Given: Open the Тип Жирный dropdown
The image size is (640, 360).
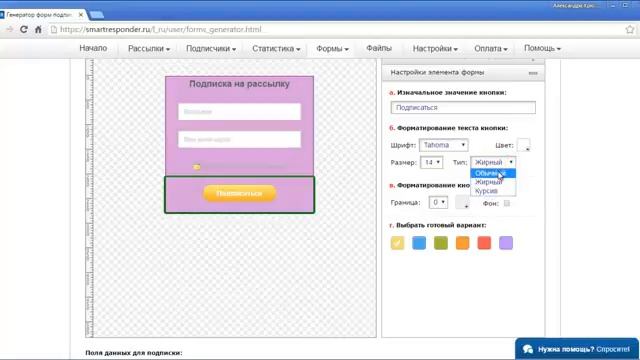Looking at the screenshot, I should 493,162.
